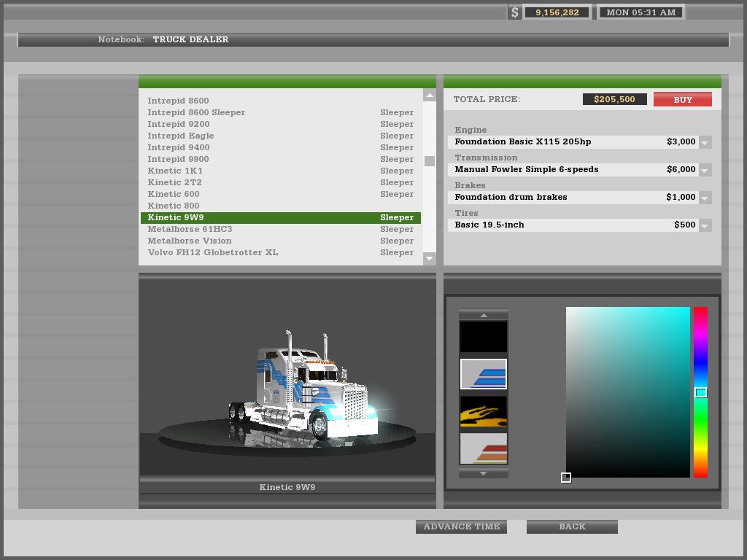747x560 pixels.
Task: Click the dollar sign money icon
Action: click(x=515, y=12)
